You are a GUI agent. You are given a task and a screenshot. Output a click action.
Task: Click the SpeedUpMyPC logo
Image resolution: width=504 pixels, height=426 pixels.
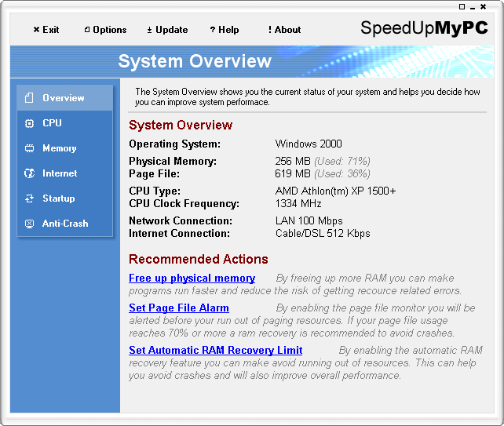pos(424,28)
